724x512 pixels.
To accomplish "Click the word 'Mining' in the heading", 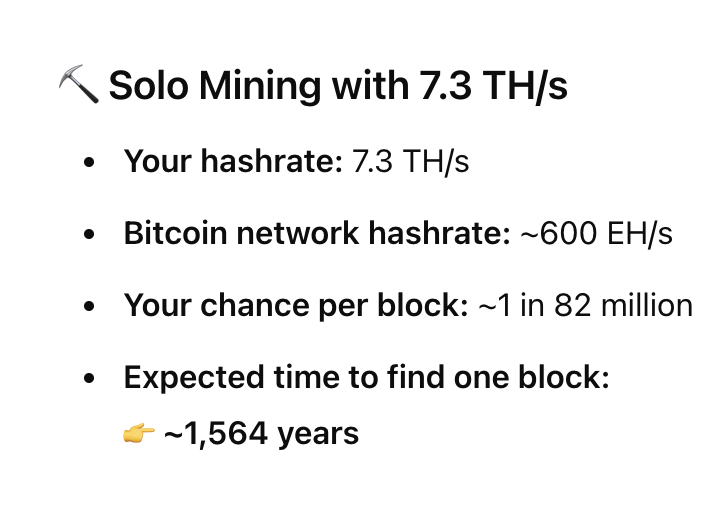I will [260, 87].
